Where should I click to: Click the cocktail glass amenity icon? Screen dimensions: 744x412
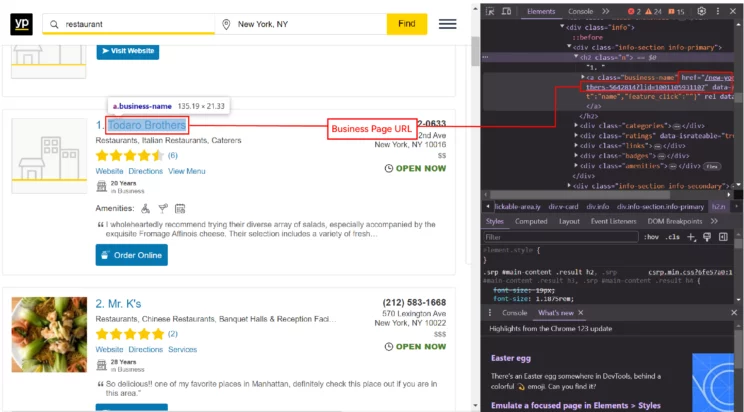coord(163,208)
